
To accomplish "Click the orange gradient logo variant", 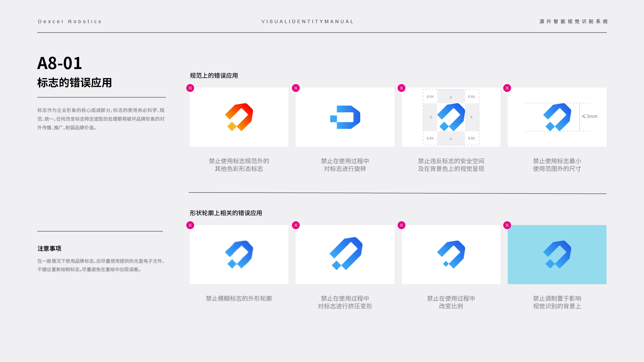I will (239, 117).
